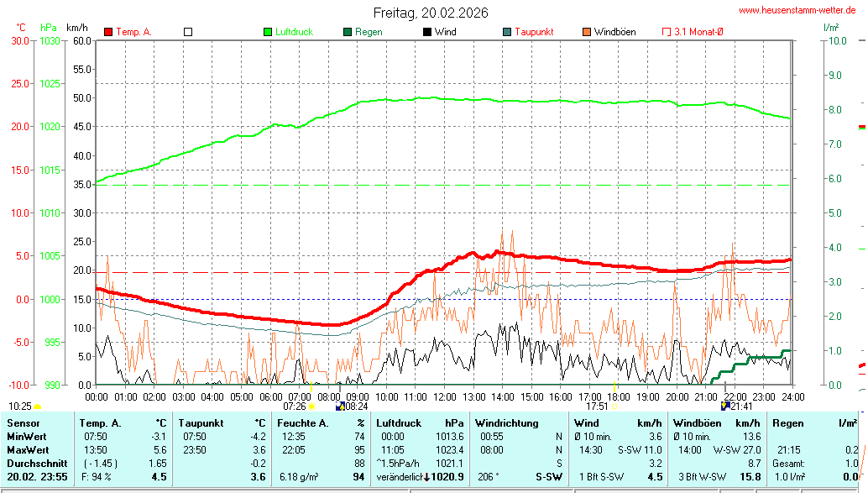Click the sunrise icon at 07:26
Screen dimensions: 868x493
[311, 406]
